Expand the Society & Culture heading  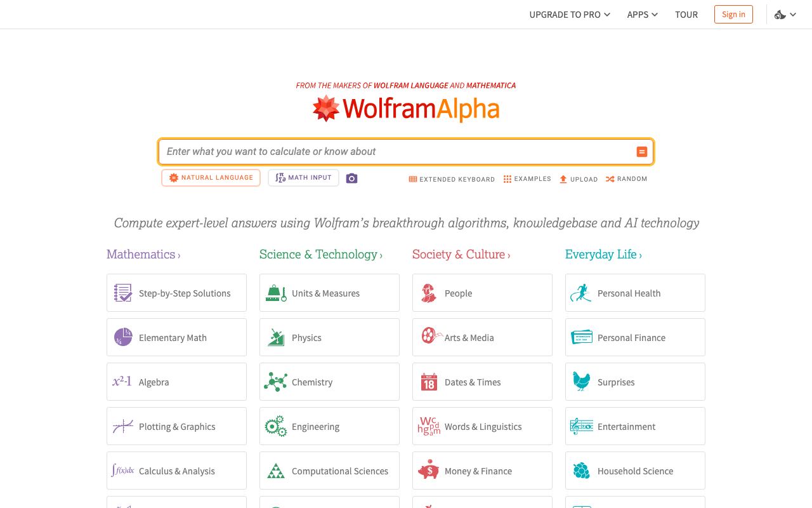point(461,254)
